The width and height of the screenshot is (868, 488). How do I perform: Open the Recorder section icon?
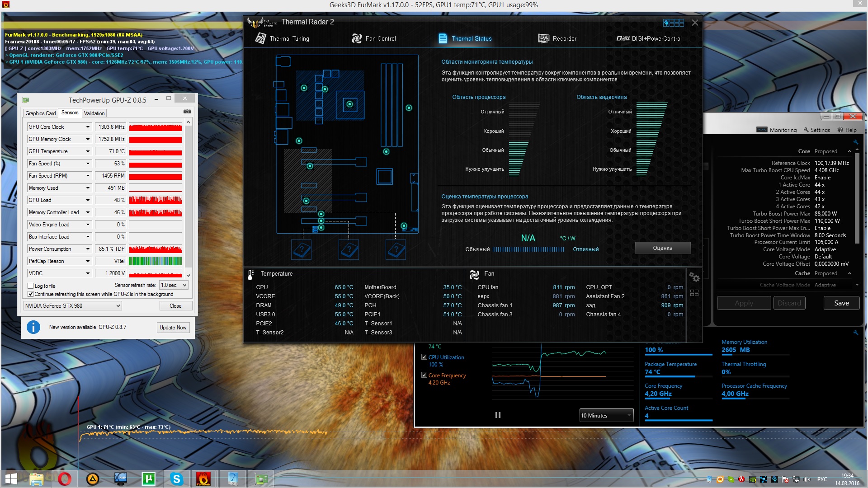(x=543, y=39)
